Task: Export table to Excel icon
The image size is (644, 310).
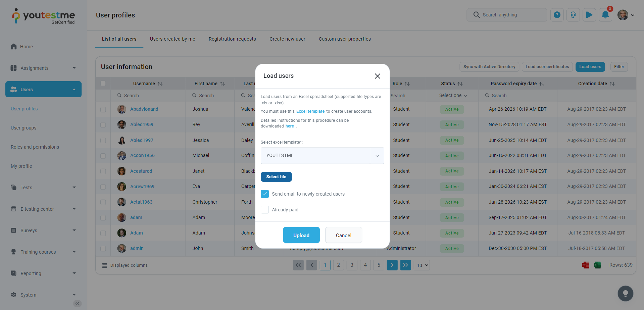Action: [597, 265]
